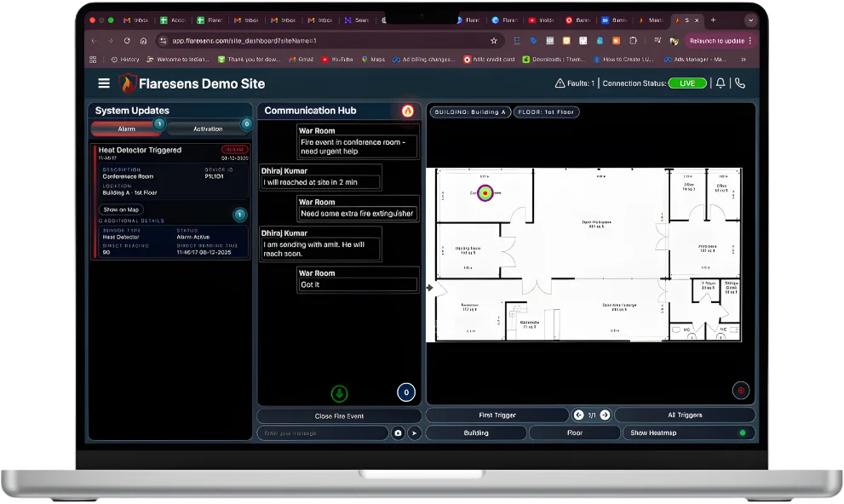Image resolution: width=844 pixels, height=504 pixels.
Task: Click the Show on Map button
Action: click(121, 209)
